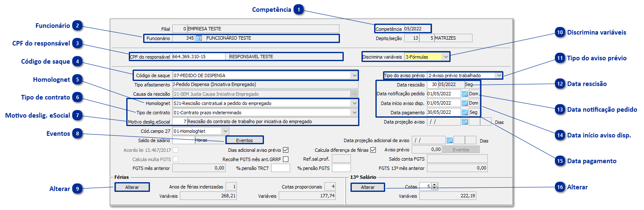Click the Data pagamento date field
This screenshot has height=210, width=644.
[x=444, y=112]
